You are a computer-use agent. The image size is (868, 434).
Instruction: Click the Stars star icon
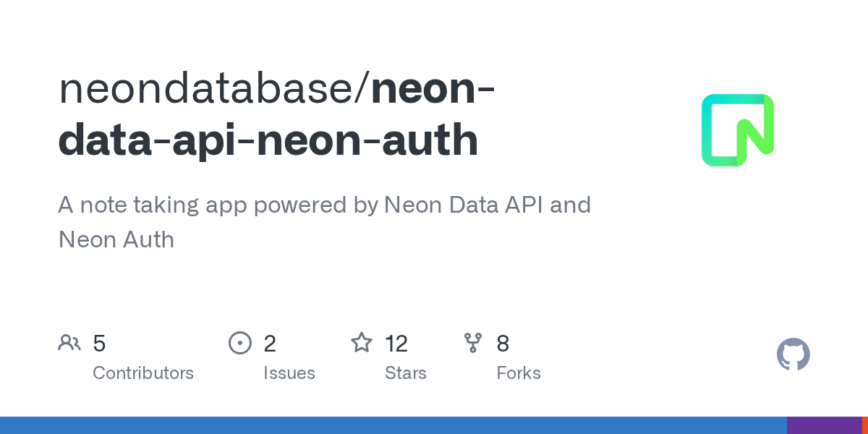pos(361,343)
